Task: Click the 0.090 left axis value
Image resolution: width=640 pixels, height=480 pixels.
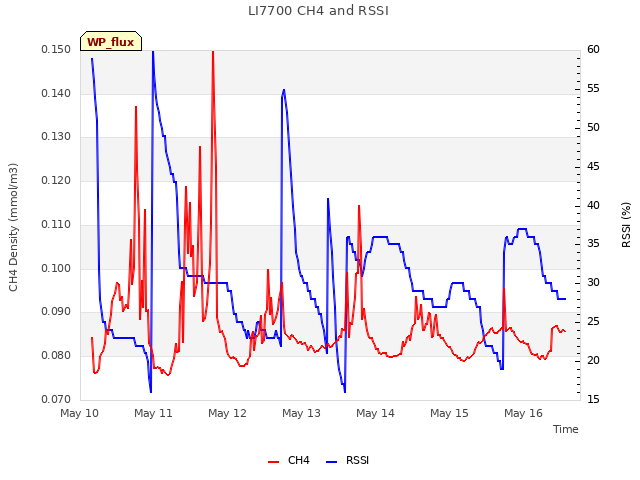Action: 56,312
